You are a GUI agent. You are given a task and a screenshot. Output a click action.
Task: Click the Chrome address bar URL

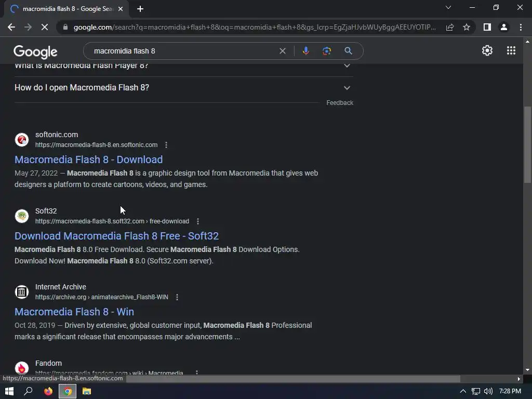pyautogui.click(x=255, y=27)
